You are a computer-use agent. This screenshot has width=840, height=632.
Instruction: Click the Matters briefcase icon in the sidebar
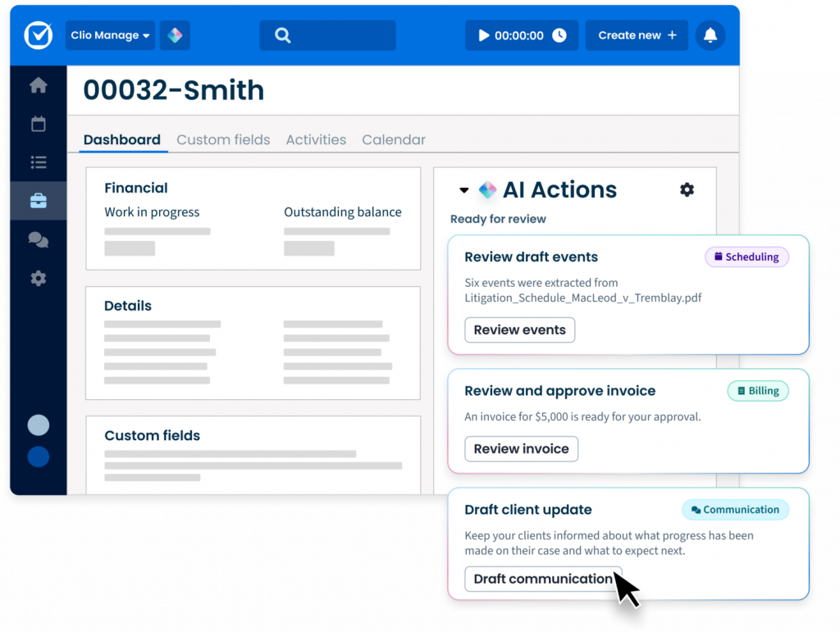[x=38, y=201]
